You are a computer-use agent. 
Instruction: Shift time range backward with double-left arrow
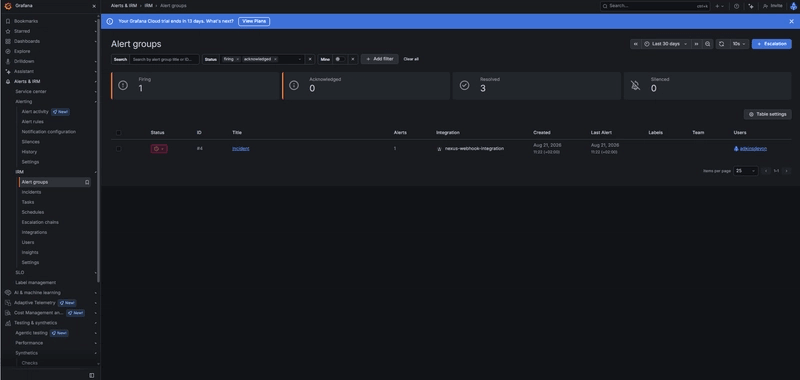point(635,44)
